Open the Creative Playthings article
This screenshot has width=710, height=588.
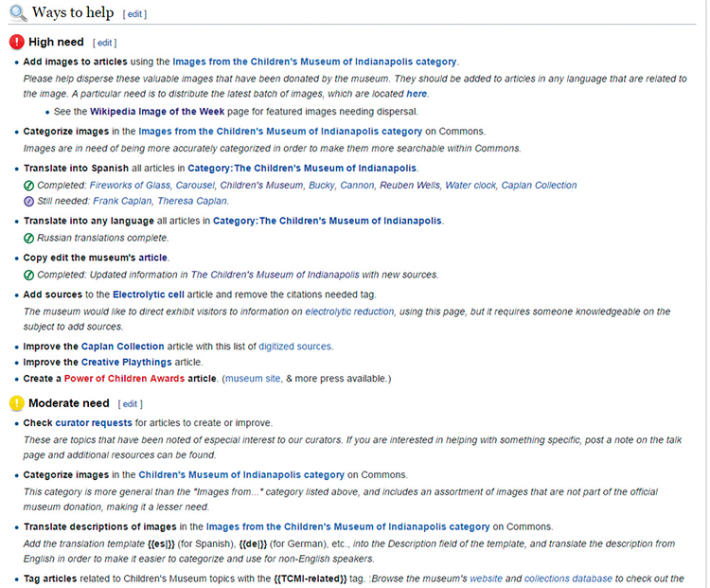(126, 363)
